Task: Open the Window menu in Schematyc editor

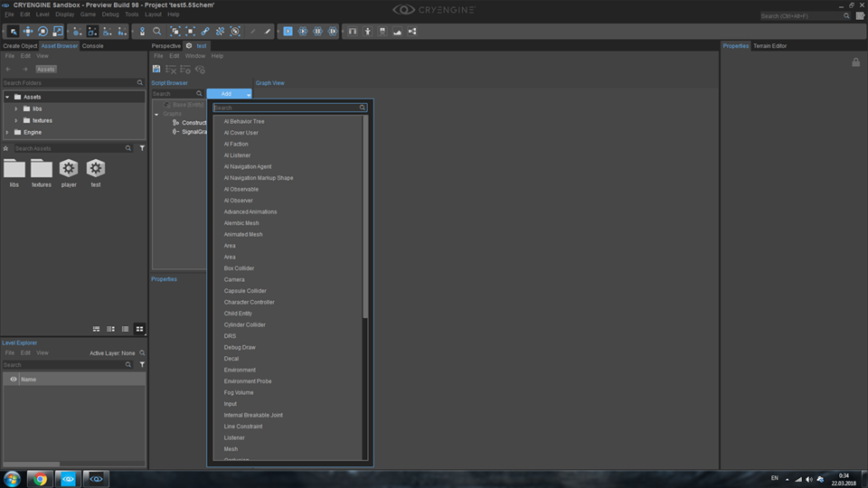Action: pyautogui.click(x=195, y=56)
